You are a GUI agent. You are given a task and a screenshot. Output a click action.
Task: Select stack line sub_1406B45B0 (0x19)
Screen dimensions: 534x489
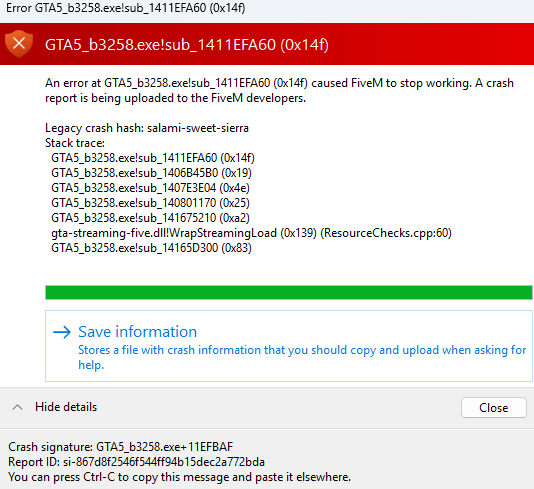pos(151,173)
